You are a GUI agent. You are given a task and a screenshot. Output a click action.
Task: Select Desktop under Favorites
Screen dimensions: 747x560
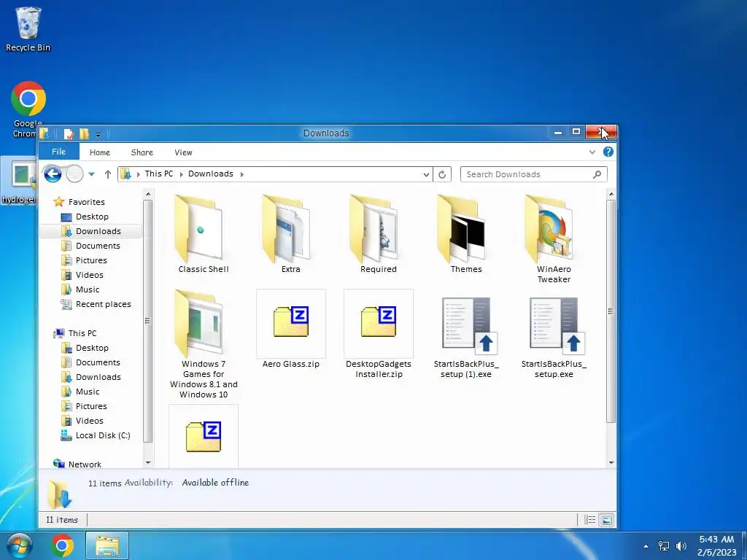pos(92,217)
